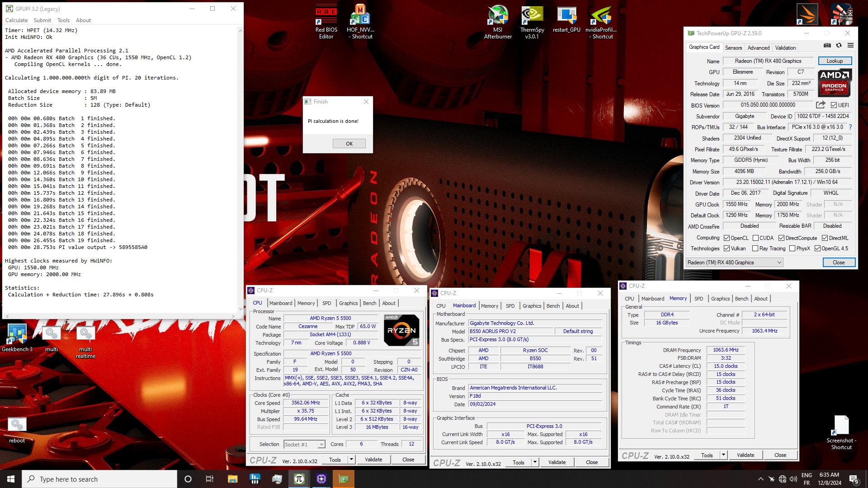Viewport: 868px width, 488px height.
Task: Click the GPU-Z screenshot camera icon
Action: point(827,46)
